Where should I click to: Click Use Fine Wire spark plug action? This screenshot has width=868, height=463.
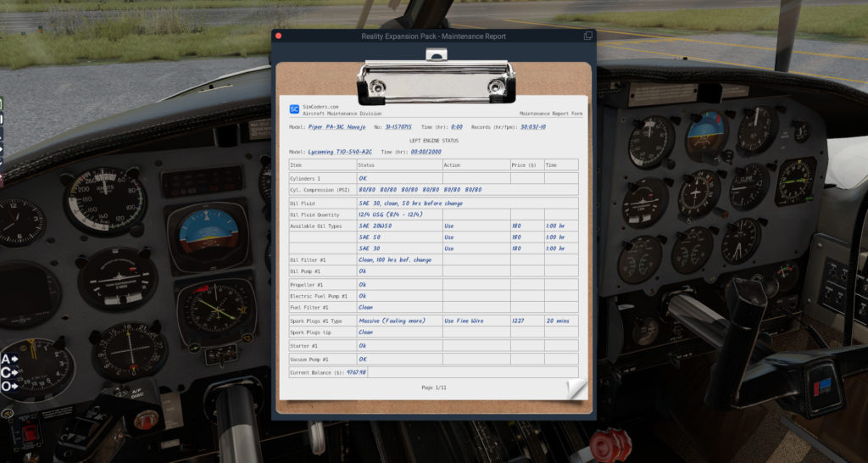coord(464,321)
